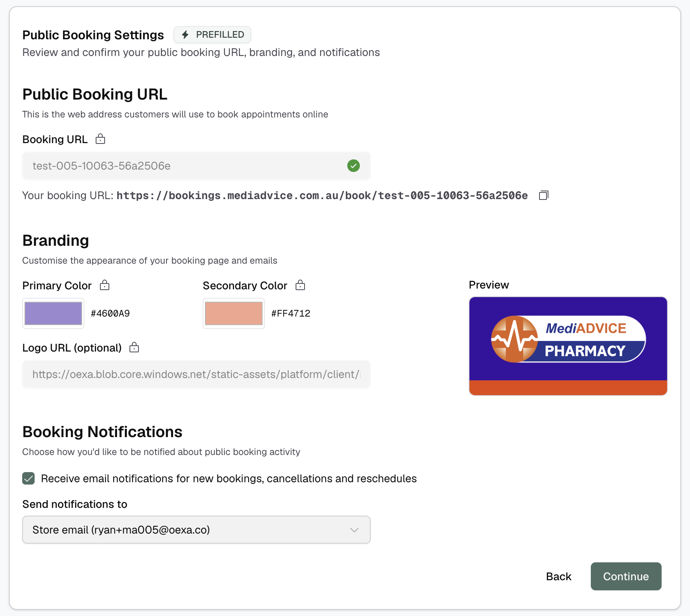
Task: Click the green checkmark on the Booking URL field
Action: [353, 166]
